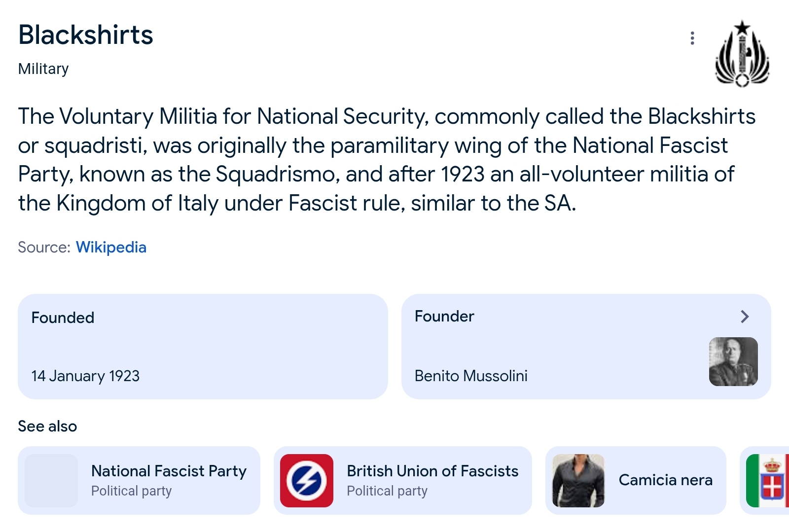Image resolution: width=789 pixels, height=532 pixels.
Task: Open the Camicia nera card
Action: coord(665,480)
